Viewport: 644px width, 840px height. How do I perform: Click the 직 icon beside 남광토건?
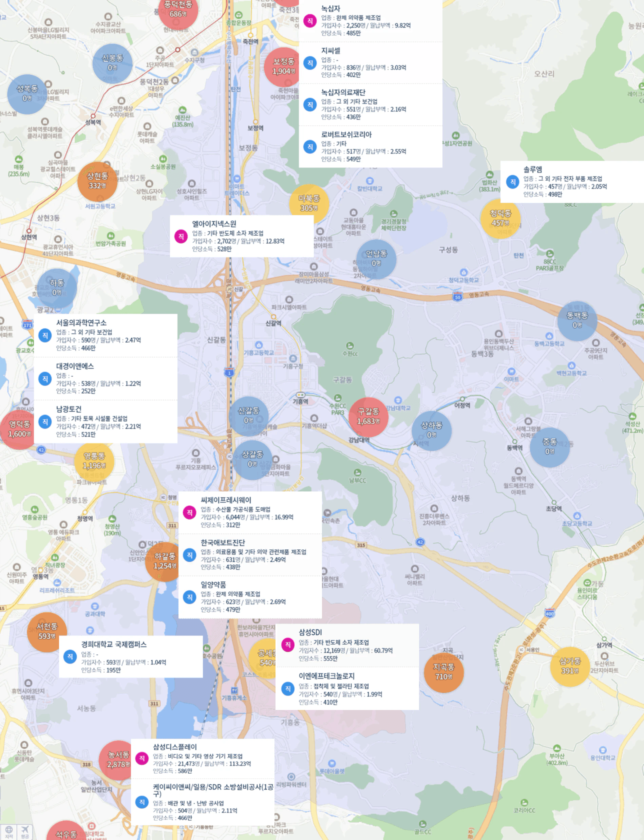(x=45, y=422)
